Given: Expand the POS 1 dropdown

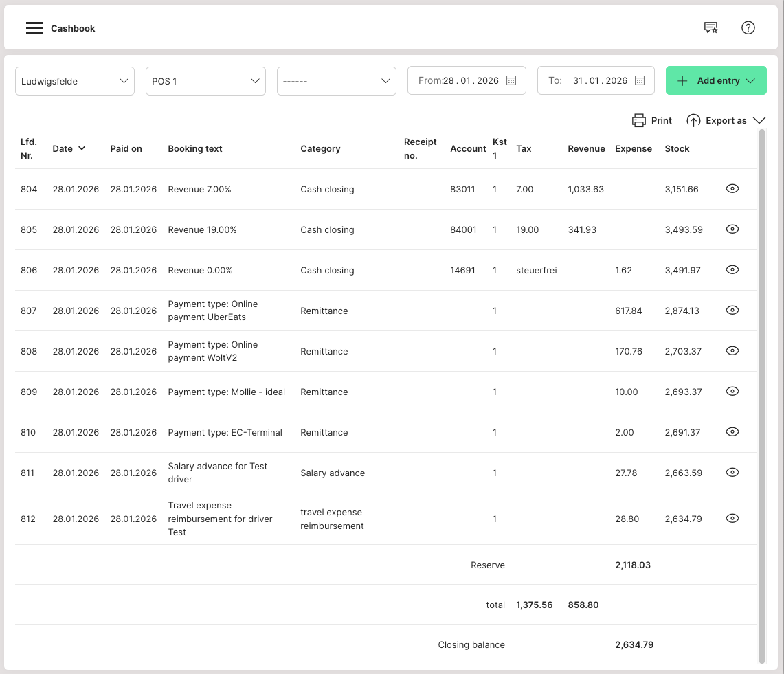Looking at the screenshot, I should 205,81.
